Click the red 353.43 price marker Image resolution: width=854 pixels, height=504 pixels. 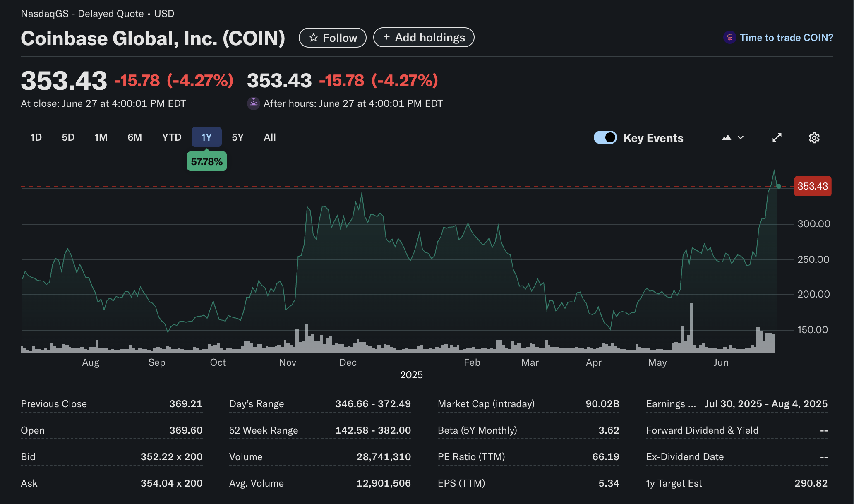click(x=812, y=186)
